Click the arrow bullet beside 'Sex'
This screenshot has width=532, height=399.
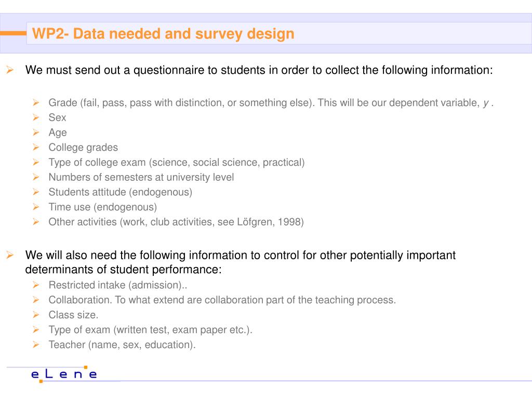pos(36,117)
